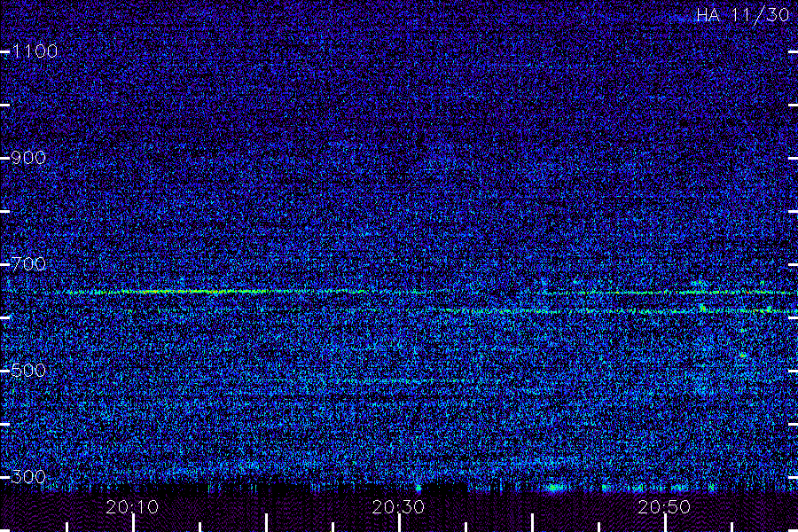The width and height of the screenshot is (798, 532).
Task: Click the 900 frequency axis label
Action: tap(29, 158)
